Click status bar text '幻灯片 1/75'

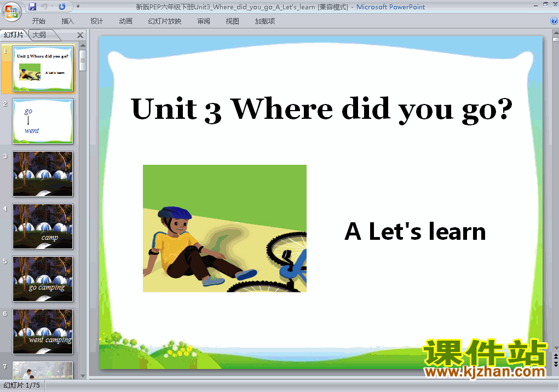point(22,385)
